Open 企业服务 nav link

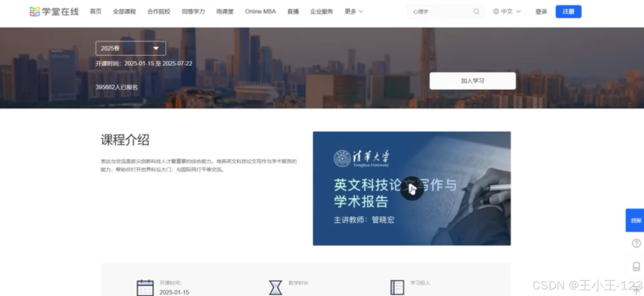[x=322, y=11]
